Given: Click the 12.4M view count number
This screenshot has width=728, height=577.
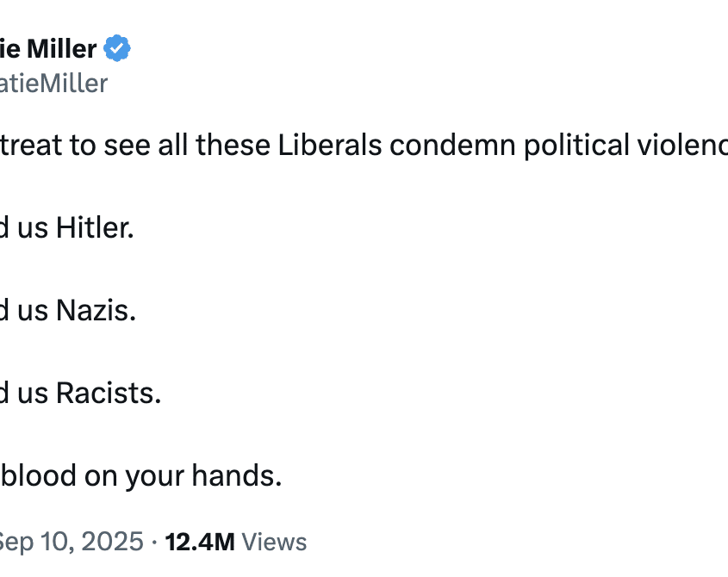Looking at the screenshot, I should (200, 542).
